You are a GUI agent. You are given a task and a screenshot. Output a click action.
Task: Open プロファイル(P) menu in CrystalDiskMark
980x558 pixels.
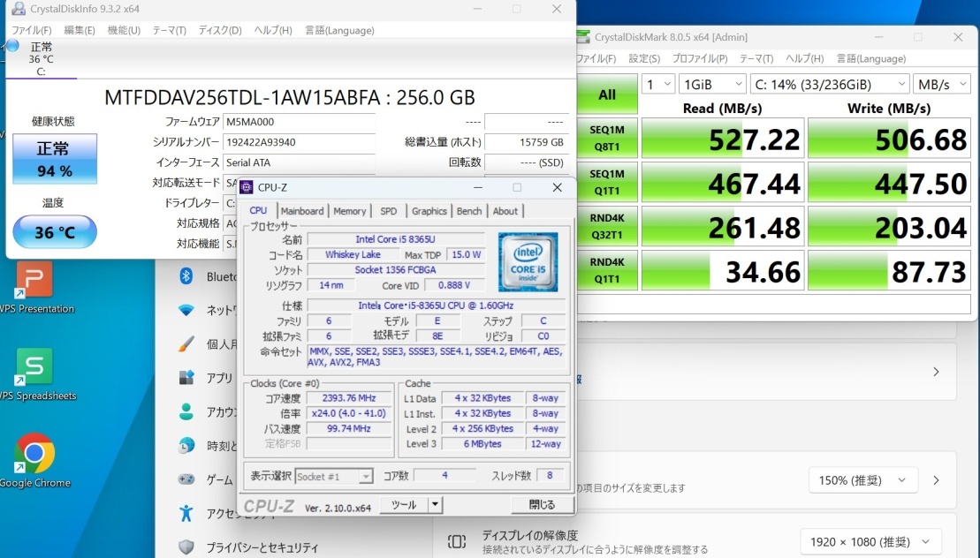699,58
